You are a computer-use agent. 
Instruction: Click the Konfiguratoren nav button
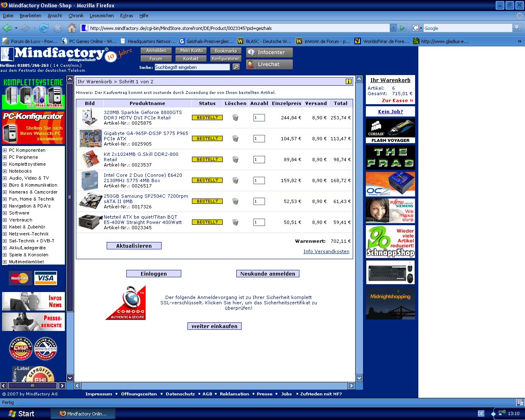click(226, 59)
